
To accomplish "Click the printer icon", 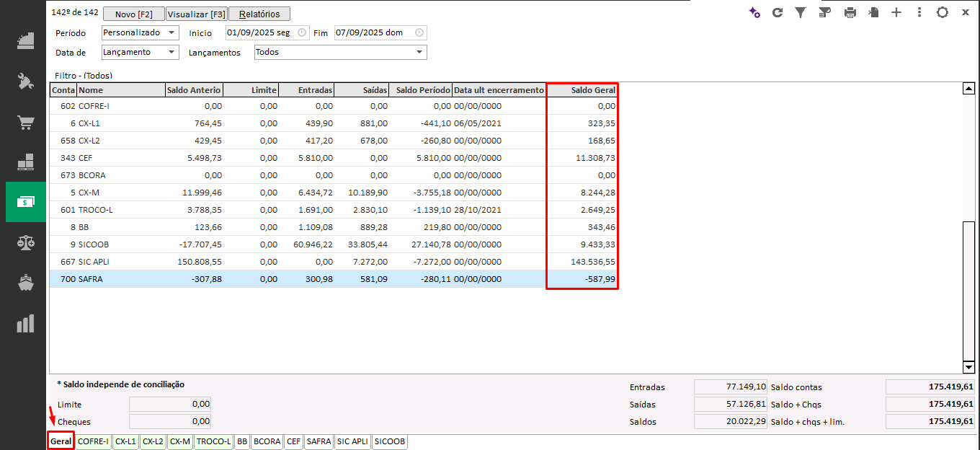I will [x=850, y=12].
